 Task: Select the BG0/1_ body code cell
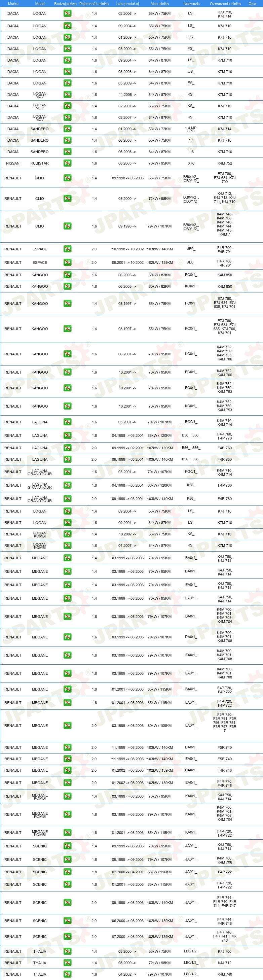[x=191, y=422]
